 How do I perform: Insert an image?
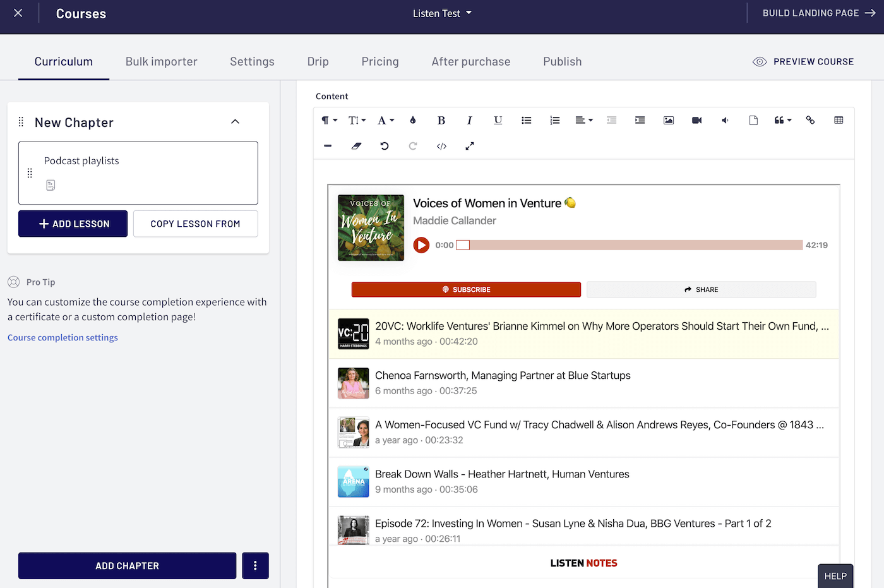(x=669, y=121)
